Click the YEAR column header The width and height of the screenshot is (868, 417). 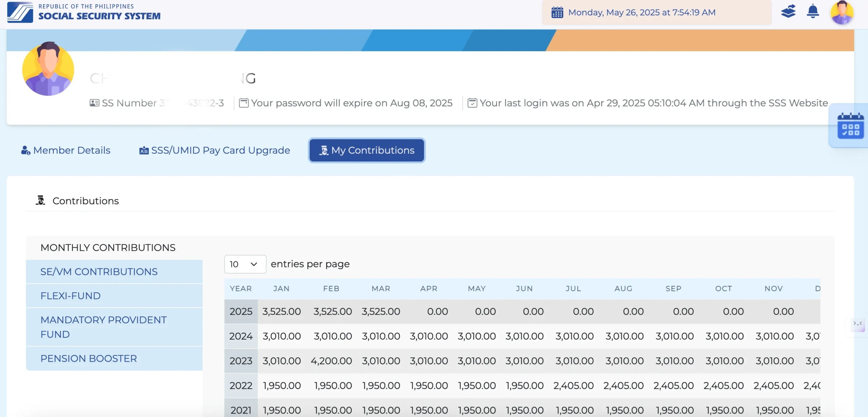pyautogui.click(x=241, y=289)
